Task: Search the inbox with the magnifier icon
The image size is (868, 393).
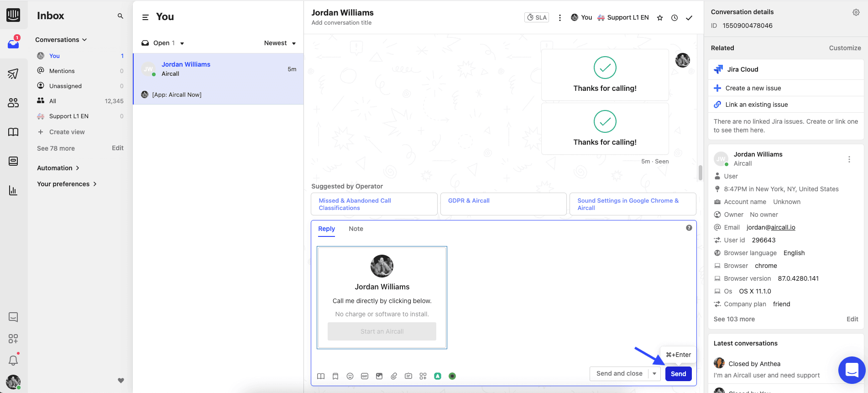Action: tap(120, 16)
